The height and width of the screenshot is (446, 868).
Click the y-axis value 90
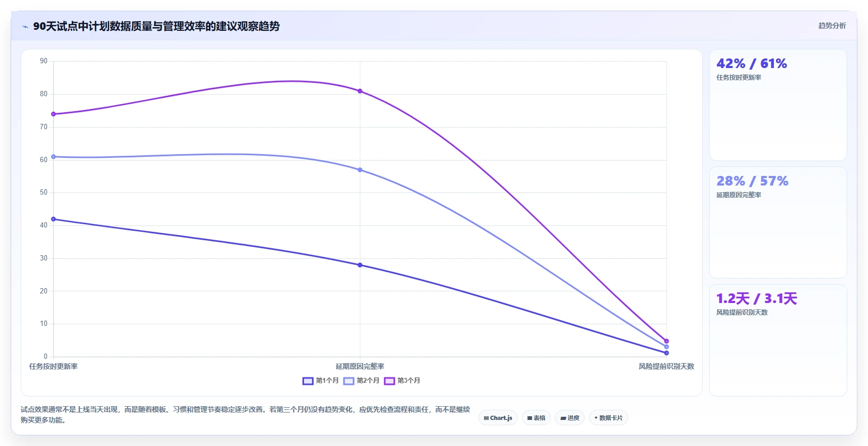[x=44, y=61]
